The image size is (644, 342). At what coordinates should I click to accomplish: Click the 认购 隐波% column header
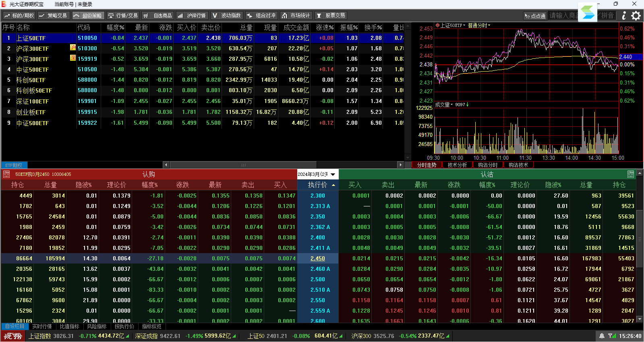pos(83,185)
